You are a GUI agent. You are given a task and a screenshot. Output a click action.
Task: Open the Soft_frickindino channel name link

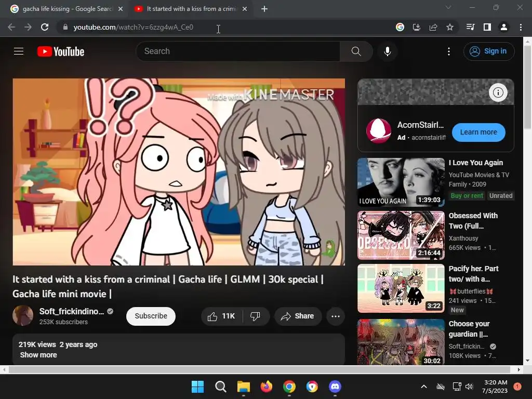[x=72, y=311]
